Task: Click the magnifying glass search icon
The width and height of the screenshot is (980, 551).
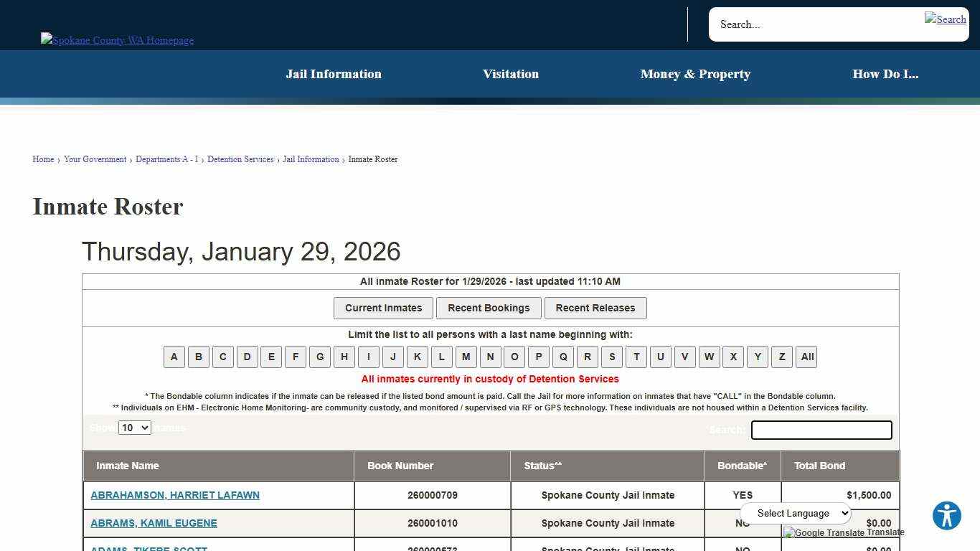Action: click(946, 19)
